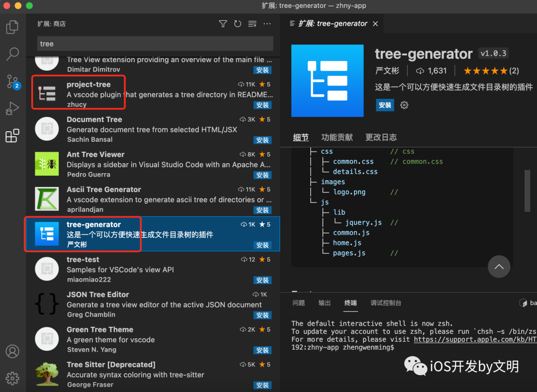Image resolution: width=537 pixels, height=392 pixels.
Task: Open the Explorer view in activity bar
Action: pyautogui.click(x=12, y=27)
